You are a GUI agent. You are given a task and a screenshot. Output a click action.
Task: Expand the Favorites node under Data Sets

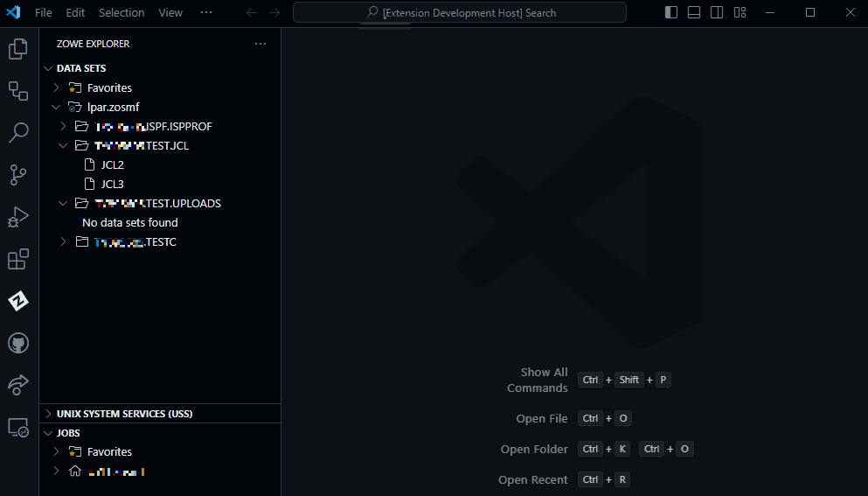pos(56,88)
